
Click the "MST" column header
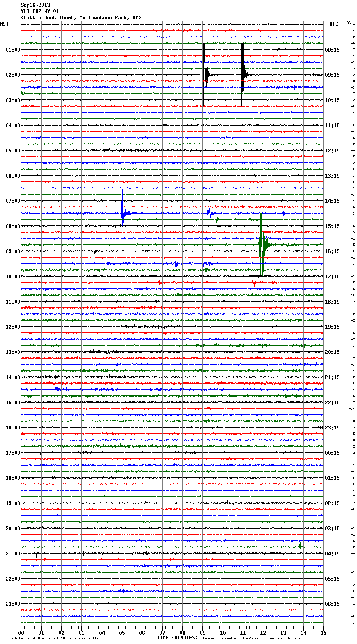4,24
